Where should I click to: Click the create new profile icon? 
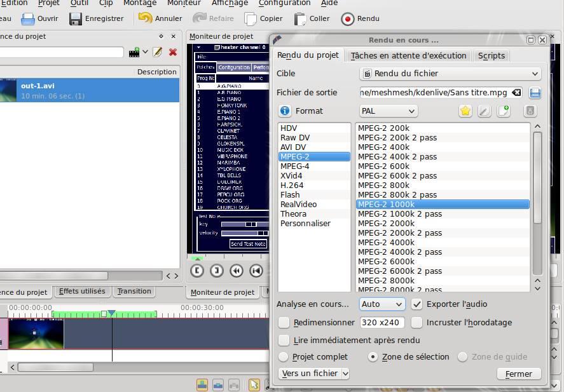tap(504, 111)
